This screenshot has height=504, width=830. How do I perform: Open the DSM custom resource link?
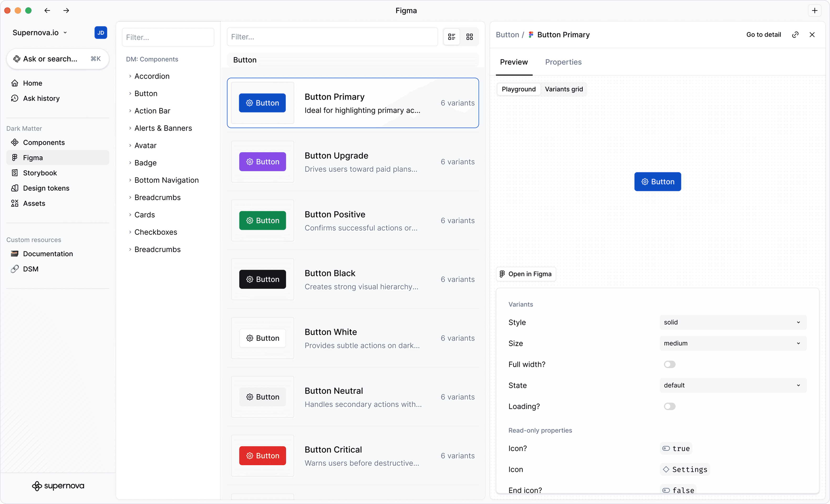(x=58, y=269)
